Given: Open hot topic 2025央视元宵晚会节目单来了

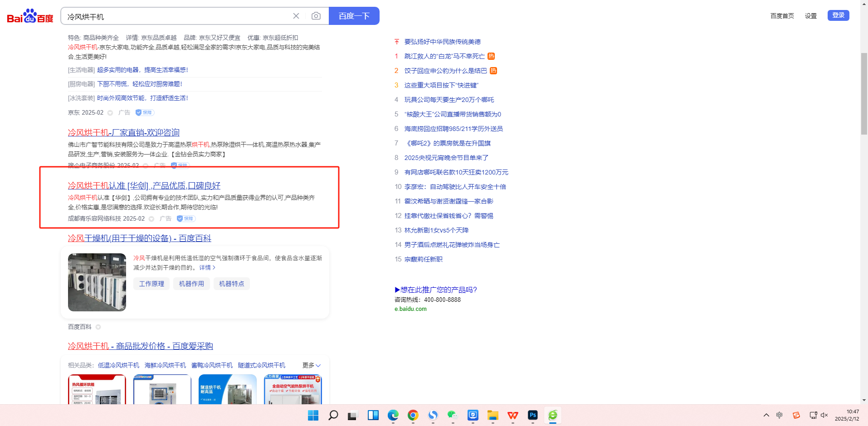Looking at the screenshot, I should [446, 158].
